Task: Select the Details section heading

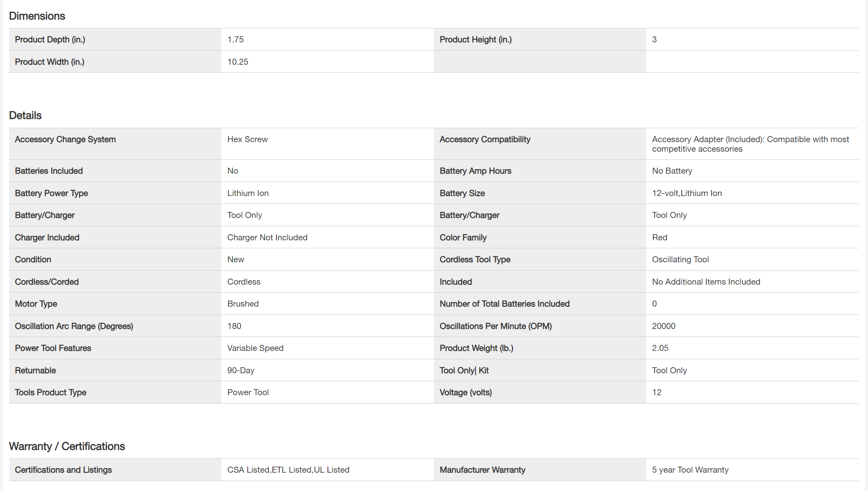Action: point(25,115)
